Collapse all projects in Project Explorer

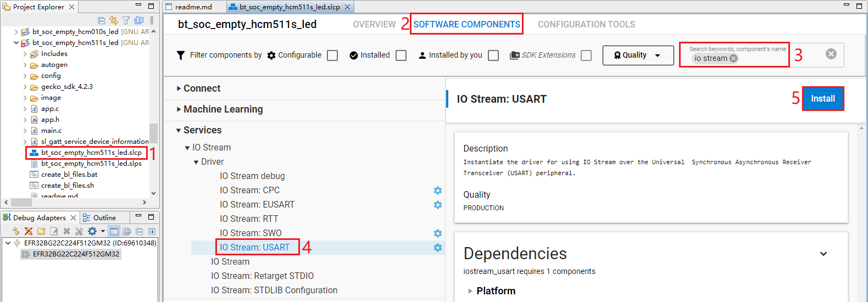(x=102, y=20)
